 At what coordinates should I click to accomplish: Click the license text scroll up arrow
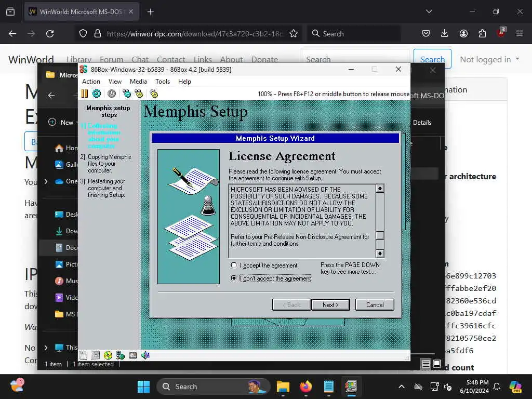click(x=380, y=188)
